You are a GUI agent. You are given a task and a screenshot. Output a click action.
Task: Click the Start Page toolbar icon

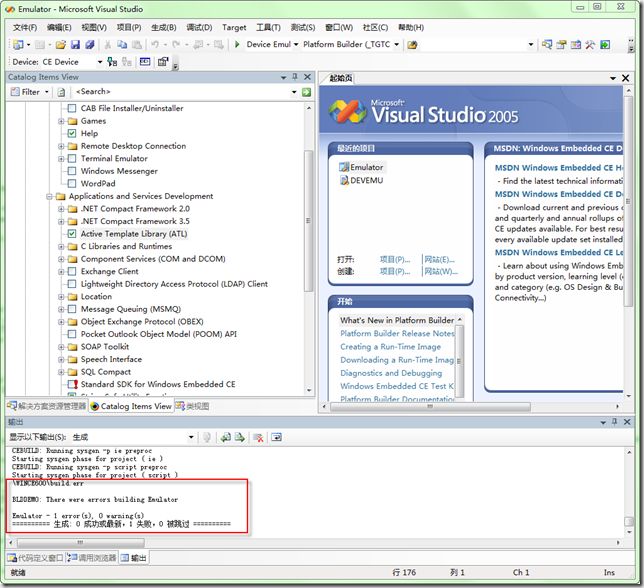pyautogui.click(x=605, y=44)
